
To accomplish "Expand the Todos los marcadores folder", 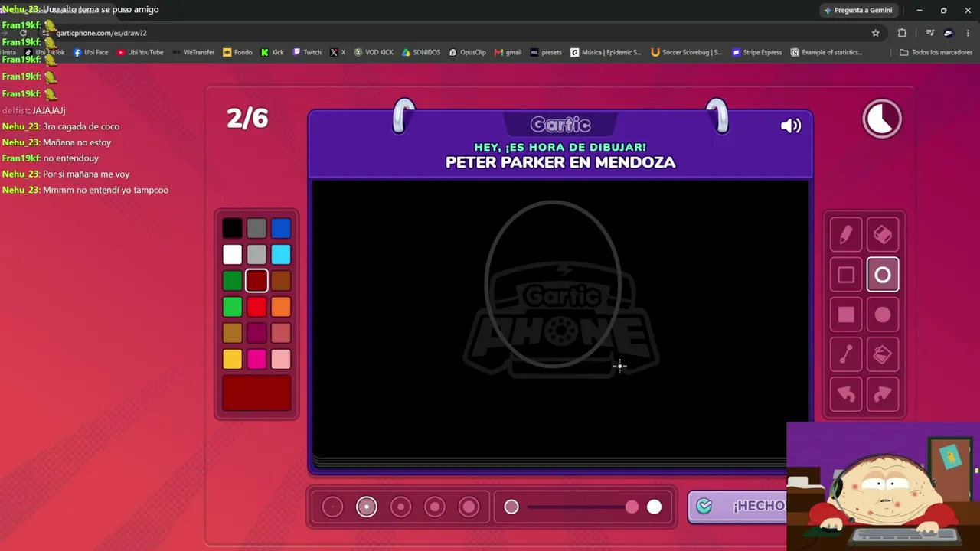I will click(936, 52).
